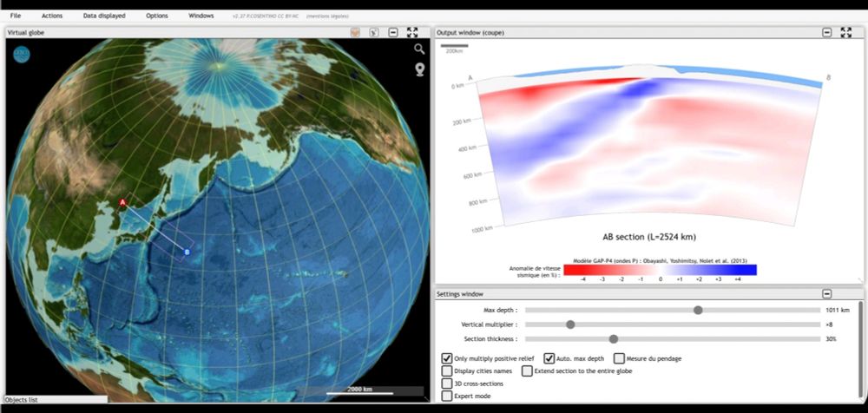Open the Actions menu
The height and width of the screenshot is (413, 868).
[x=52, y=16]
